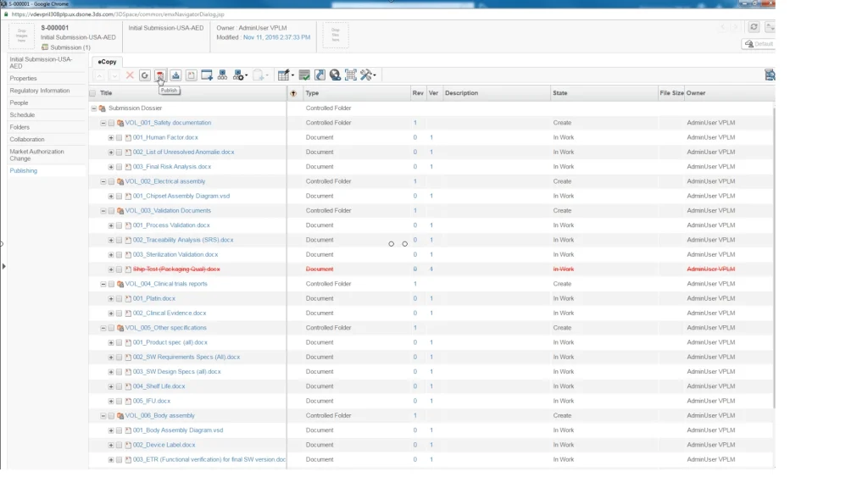
Task: Collapse the VOL_002_Electrical assembly folder
Action: [x=103, y=181]
